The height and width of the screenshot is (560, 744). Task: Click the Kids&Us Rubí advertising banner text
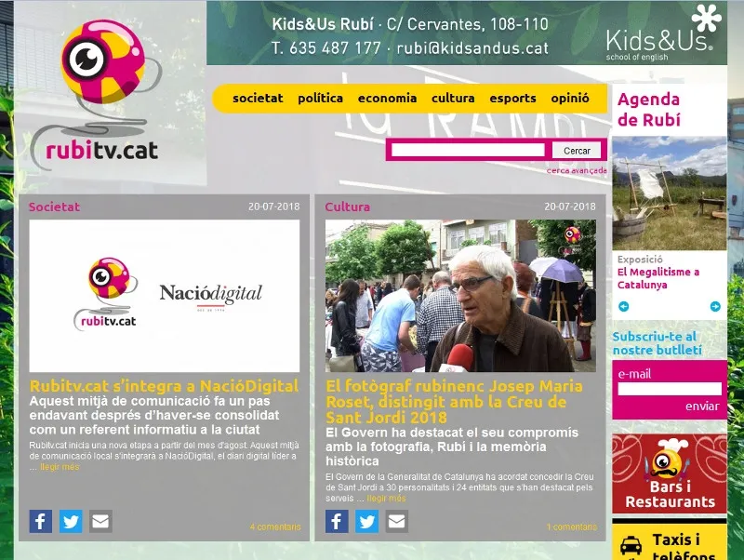410,36
